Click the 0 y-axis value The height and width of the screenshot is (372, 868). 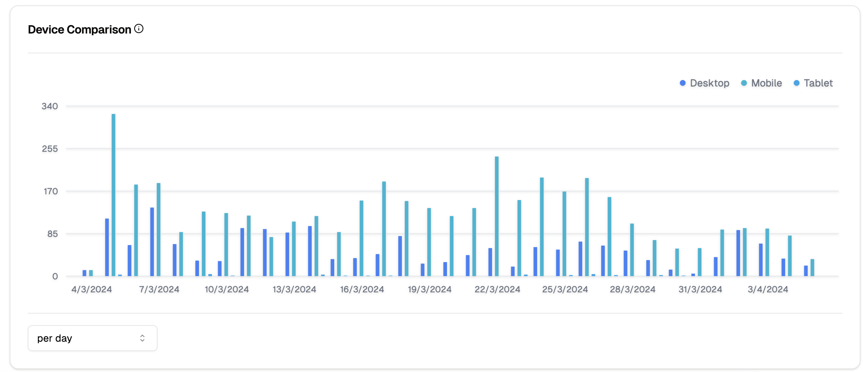pos(55,276)
